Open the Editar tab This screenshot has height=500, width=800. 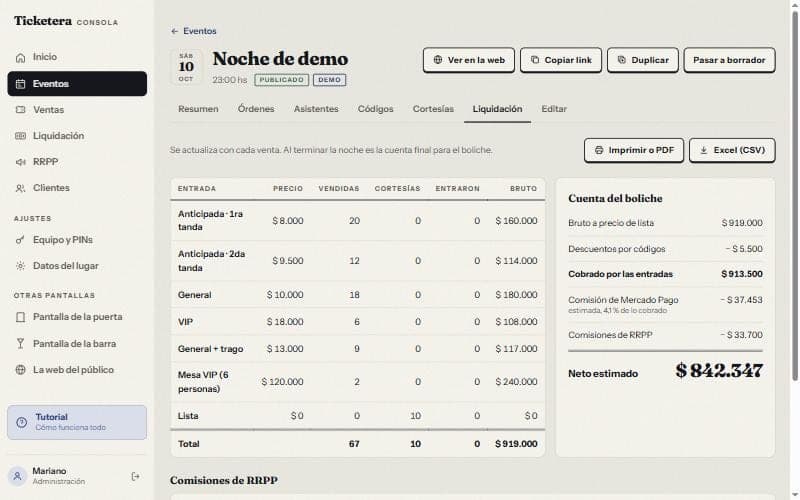[554, 109]
